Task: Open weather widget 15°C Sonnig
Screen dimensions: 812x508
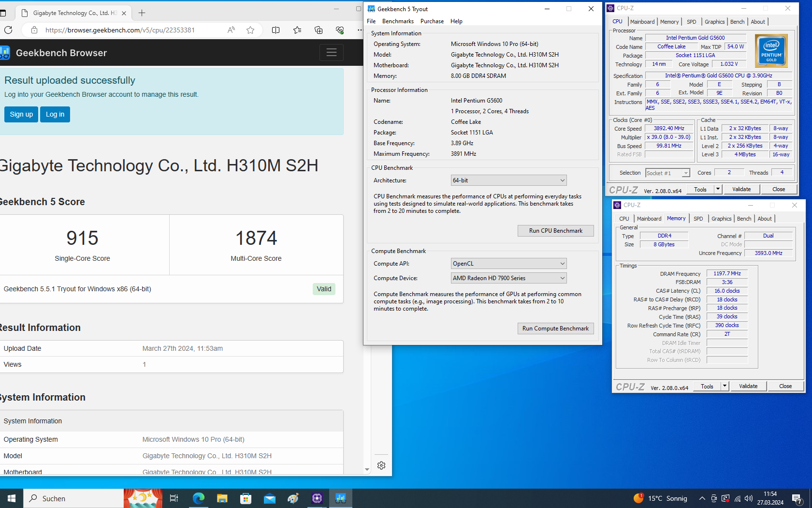Action: click(660, 498)
